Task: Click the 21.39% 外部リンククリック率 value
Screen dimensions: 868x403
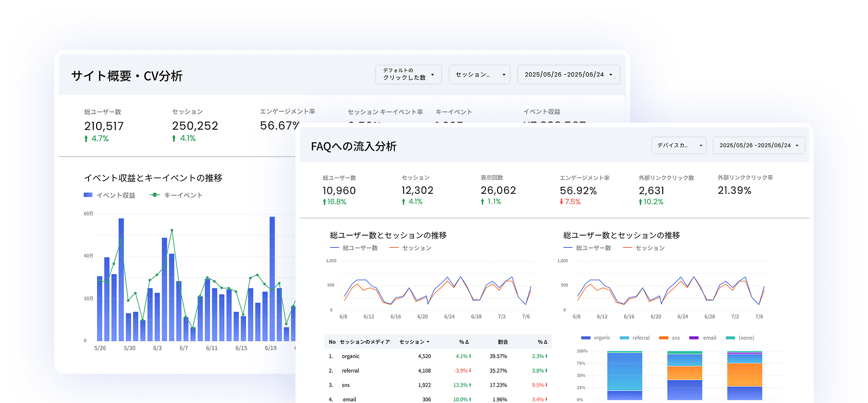Action: coord(734,191)
